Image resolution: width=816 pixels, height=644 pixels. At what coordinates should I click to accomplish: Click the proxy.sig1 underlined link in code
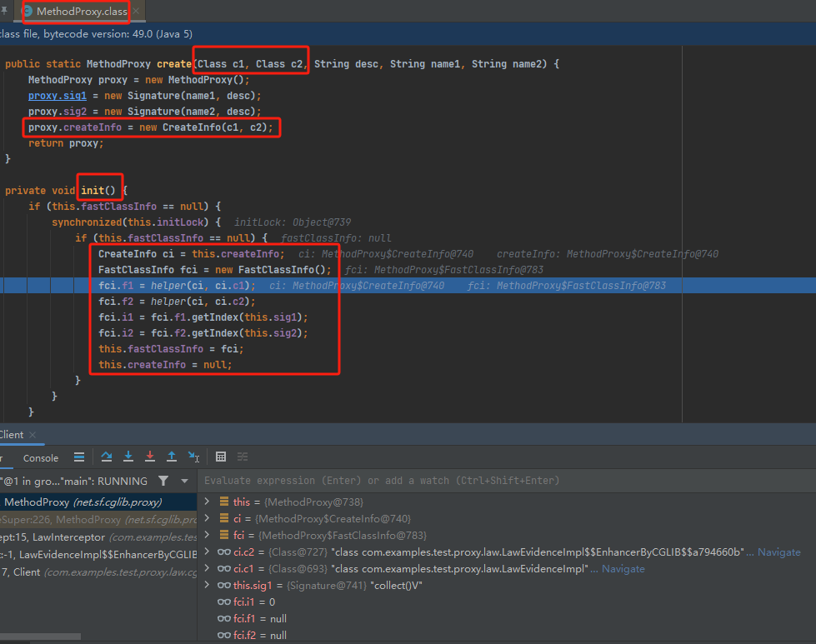[58, 96]
